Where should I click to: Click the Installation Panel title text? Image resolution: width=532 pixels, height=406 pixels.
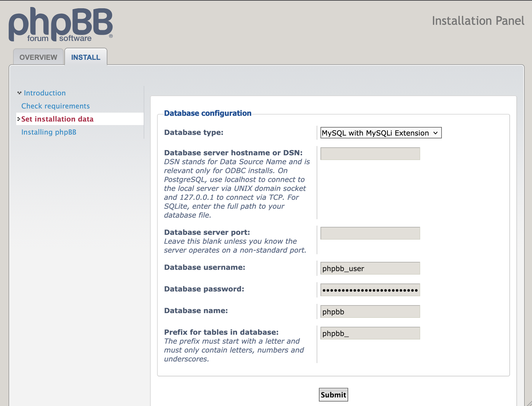(x=478, y=21)
